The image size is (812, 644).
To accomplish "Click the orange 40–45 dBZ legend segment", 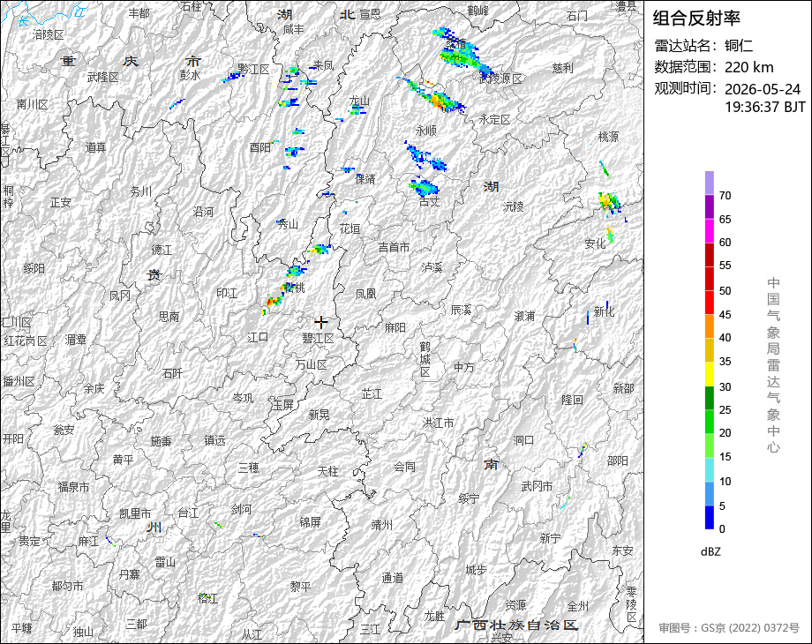I will click(x=710, y=326).
